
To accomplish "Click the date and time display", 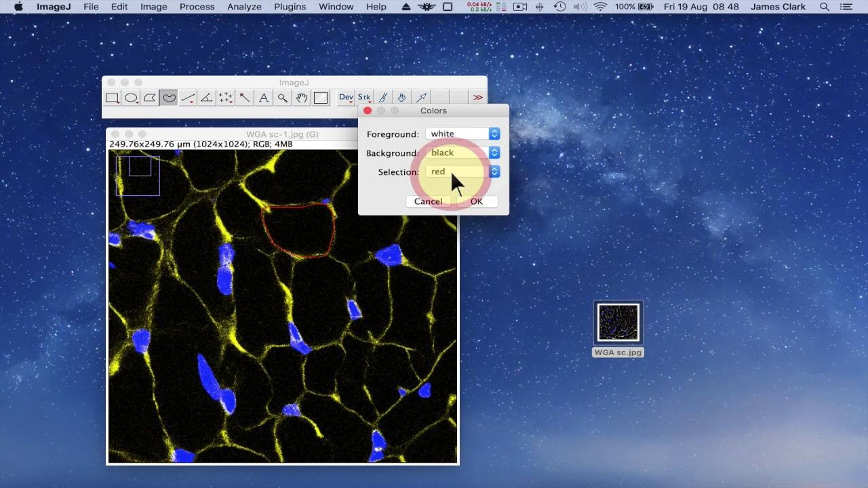I will (702, 7).
